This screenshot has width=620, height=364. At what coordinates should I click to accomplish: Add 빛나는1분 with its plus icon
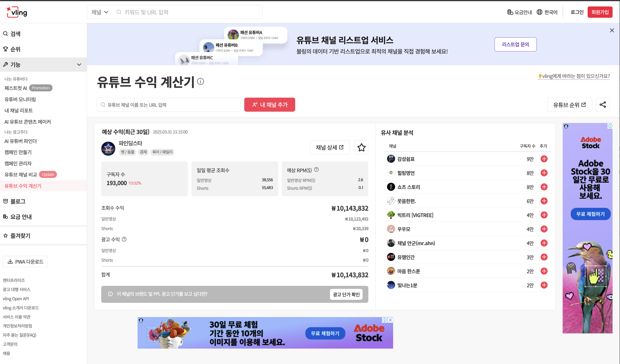click(x=544, y=285)
